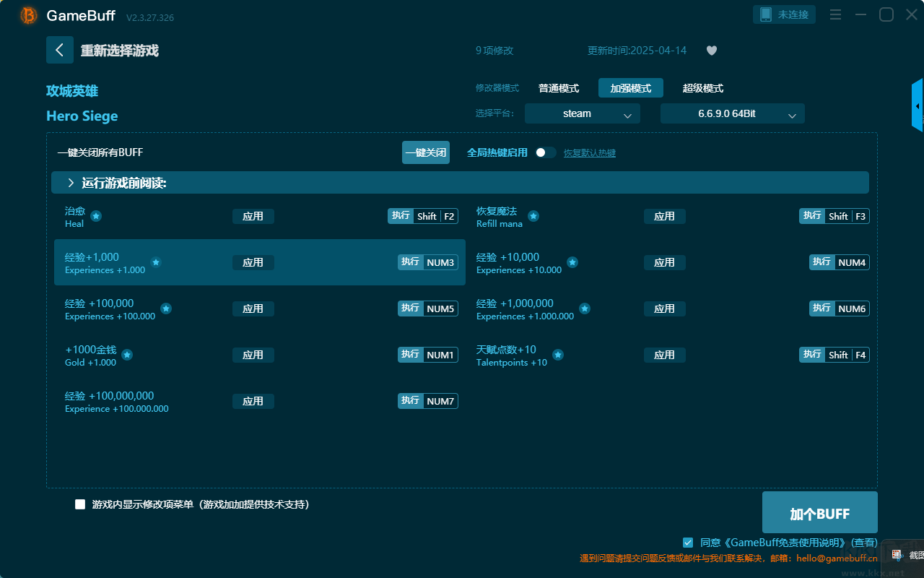Apply the Talentpoints +10 buff
The height and width of the screenshot is (578, 924).
(665, 355)
